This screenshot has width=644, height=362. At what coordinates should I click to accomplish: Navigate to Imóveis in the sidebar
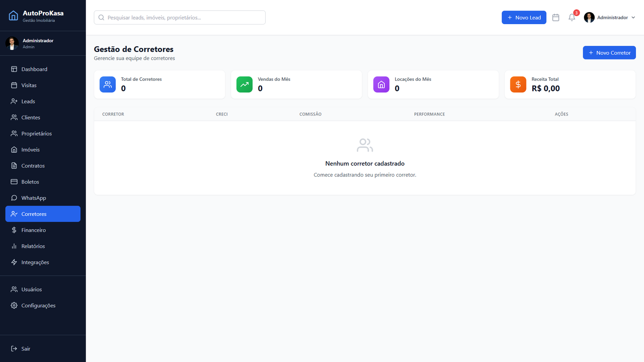tap(30, 150)
